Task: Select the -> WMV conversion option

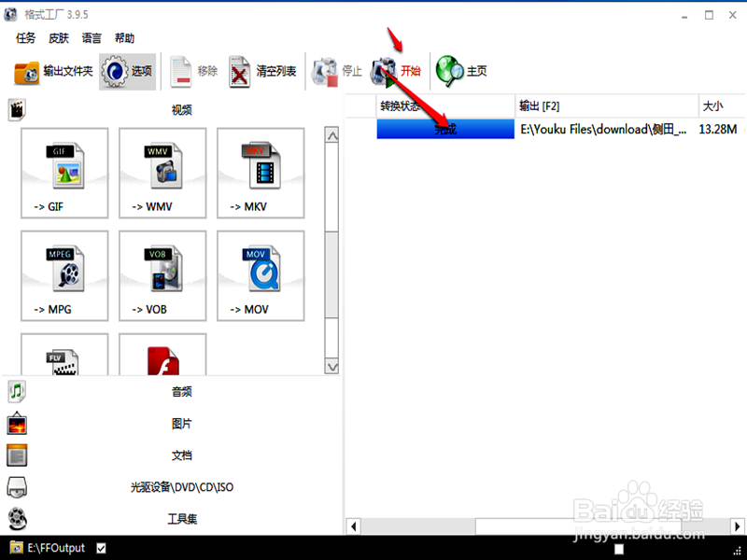Action: (162, 173)
